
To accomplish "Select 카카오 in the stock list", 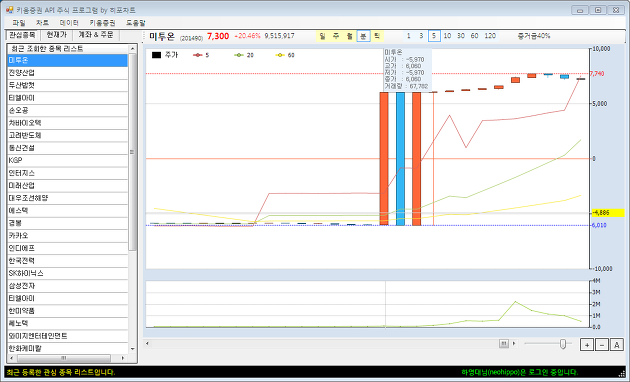I will [x=67, y=236].
